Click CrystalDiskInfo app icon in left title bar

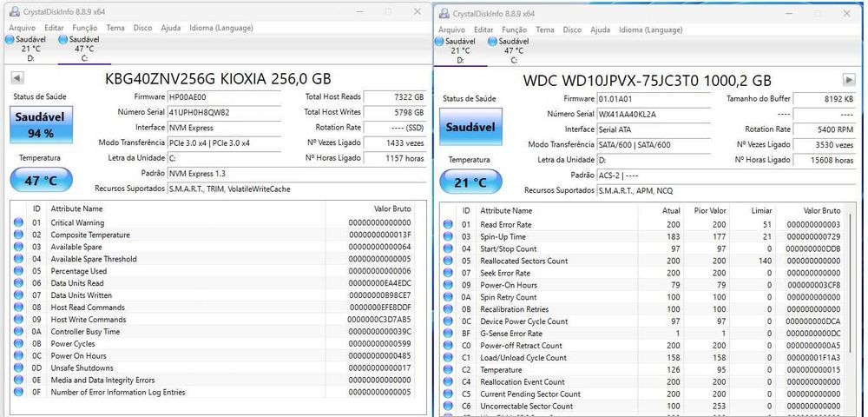point(15,11)
